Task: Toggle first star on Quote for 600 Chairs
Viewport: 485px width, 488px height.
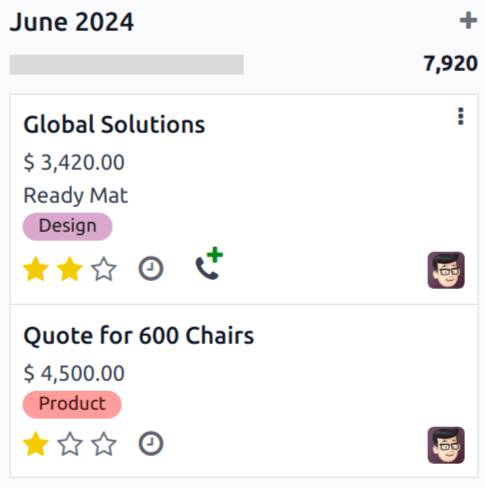Action: [x=36, y=444]
